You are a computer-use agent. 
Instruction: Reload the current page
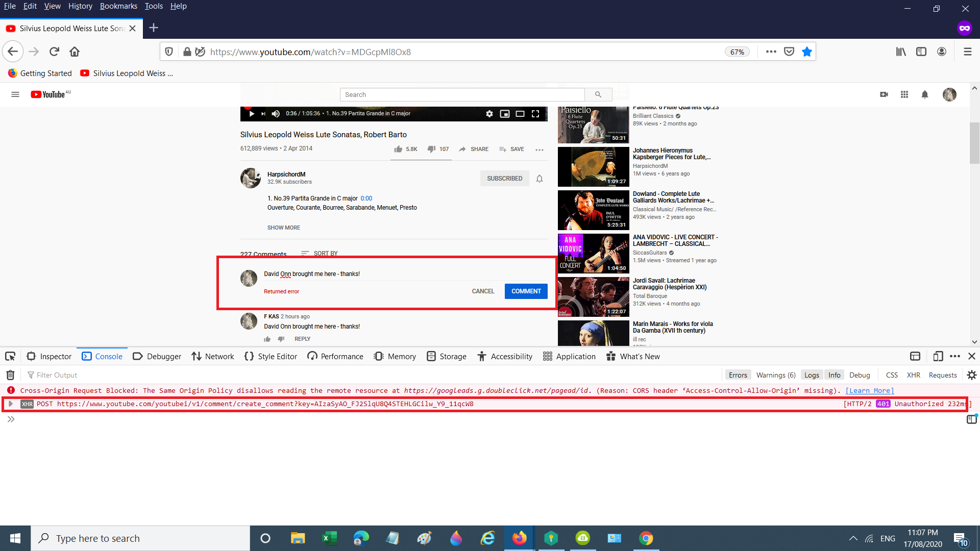[54, 52]
